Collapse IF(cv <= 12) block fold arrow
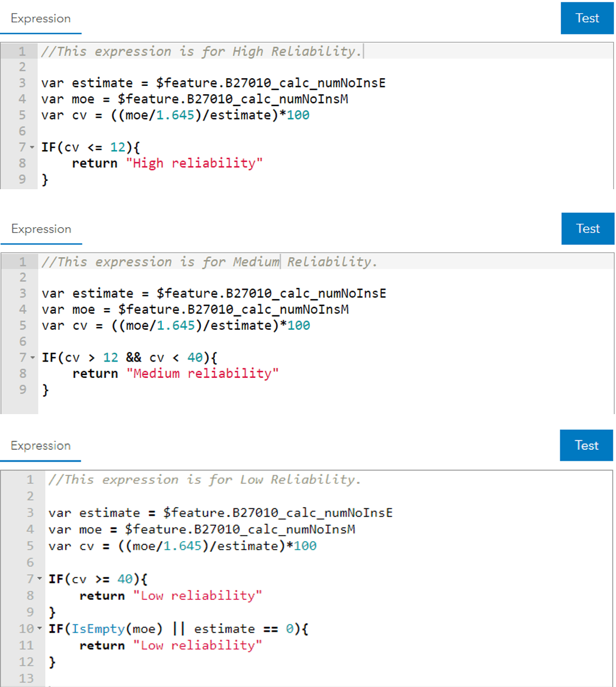Screen dimensions: 616x687 tap(32, 147)
